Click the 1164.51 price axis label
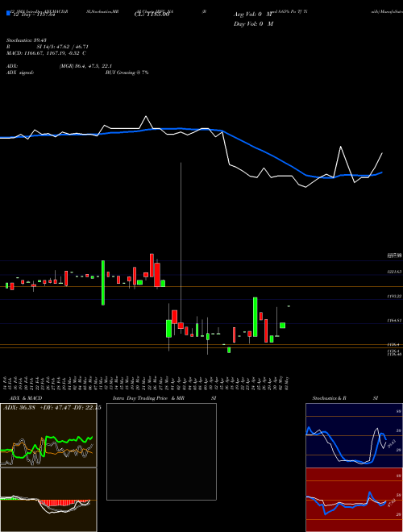The width and height of the screenshot is (403, 532). tap(394, 320)
